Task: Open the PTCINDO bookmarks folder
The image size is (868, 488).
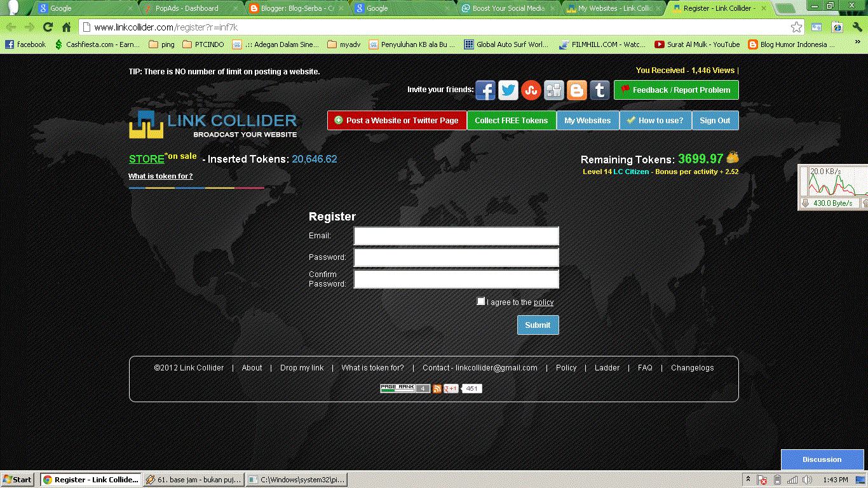Action: 203,44
